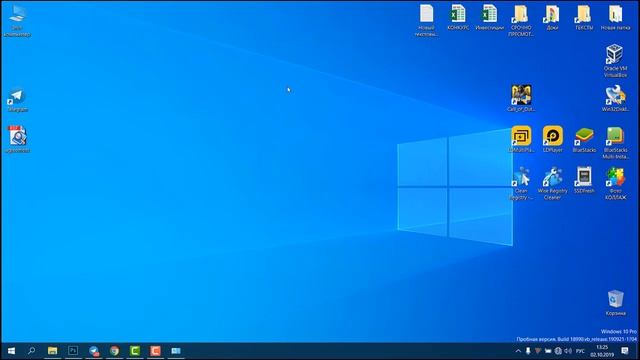Open the light-blue app next to Camtasia Recorder on the taskbar

(176, 351)
